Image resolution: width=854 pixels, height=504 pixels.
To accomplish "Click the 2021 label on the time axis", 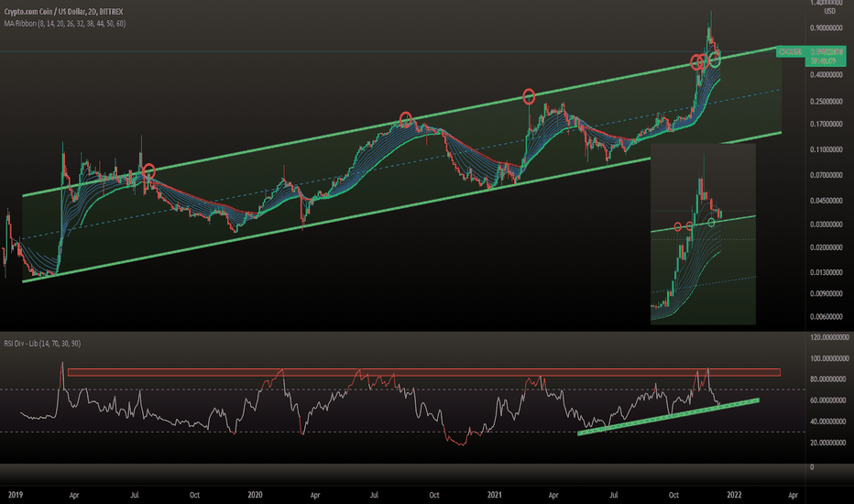I will click(x=495, y=495).
